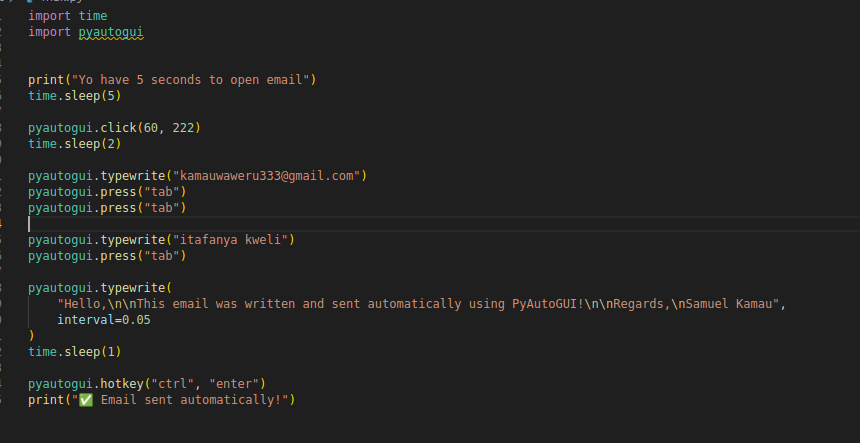The height and width of the screenshot is (443, 860).
Task: Click the 'hotkey' method name
Action: 122,384
